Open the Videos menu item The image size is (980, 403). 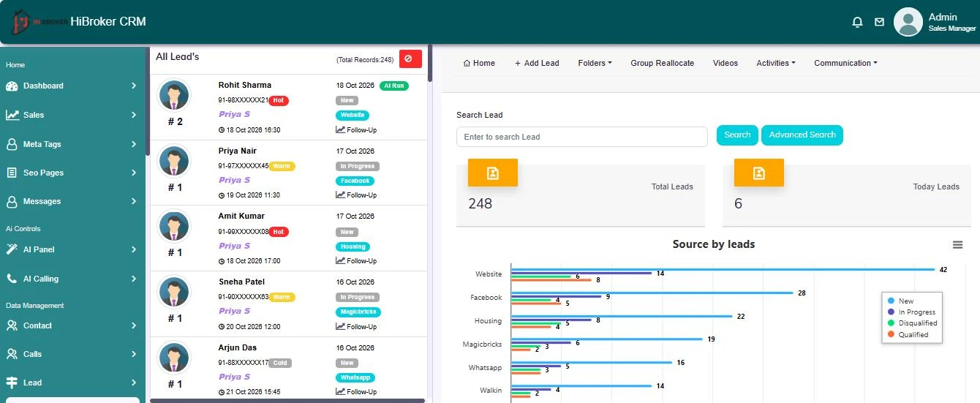click(x=725, y=63)
